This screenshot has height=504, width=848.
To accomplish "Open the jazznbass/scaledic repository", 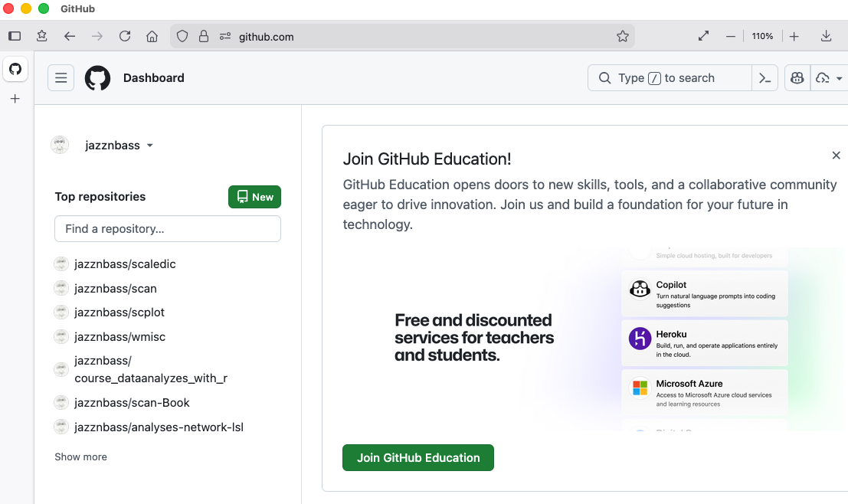I will 125,264.
